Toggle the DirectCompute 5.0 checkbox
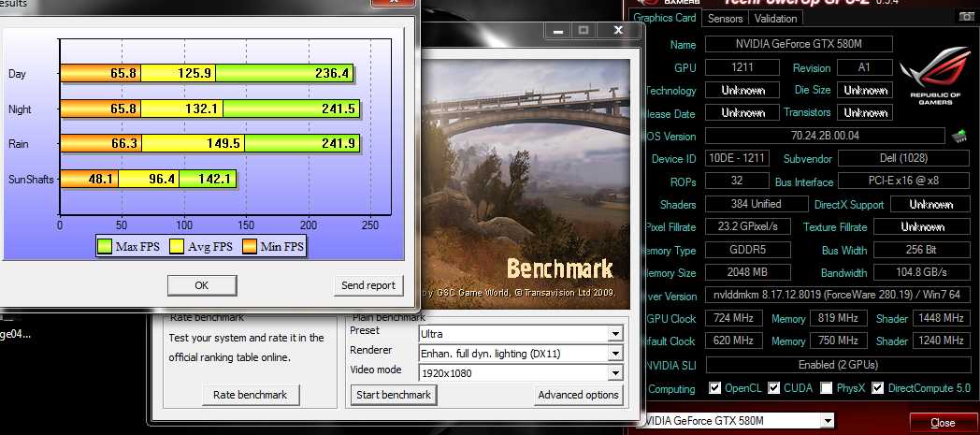The height and width of the screenshot is (435, 980). [x=877, y=388]
